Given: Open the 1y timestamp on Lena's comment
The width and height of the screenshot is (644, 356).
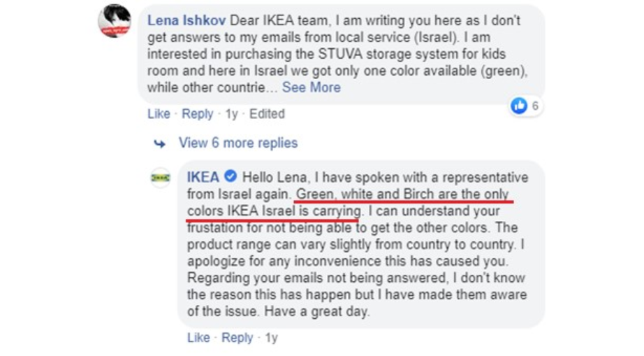Looking at the screenshot, I should pos(231,113).
